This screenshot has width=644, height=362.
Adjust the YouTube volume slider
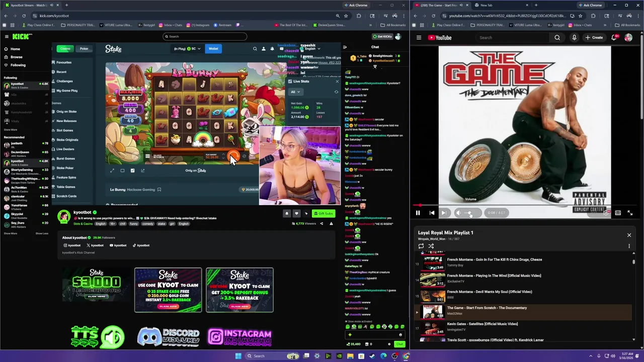coord(470,213)
